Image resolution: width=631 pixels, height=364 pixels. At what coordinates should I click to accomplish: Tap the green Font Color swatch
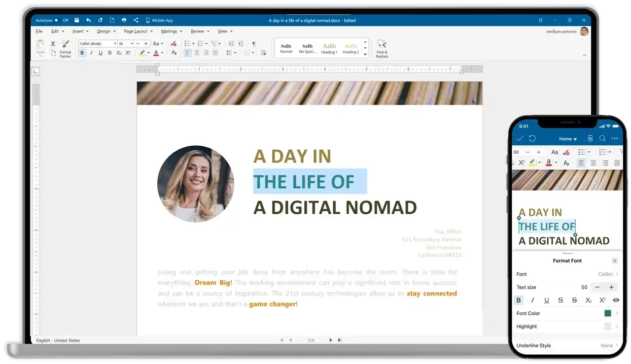click(607, 313)
